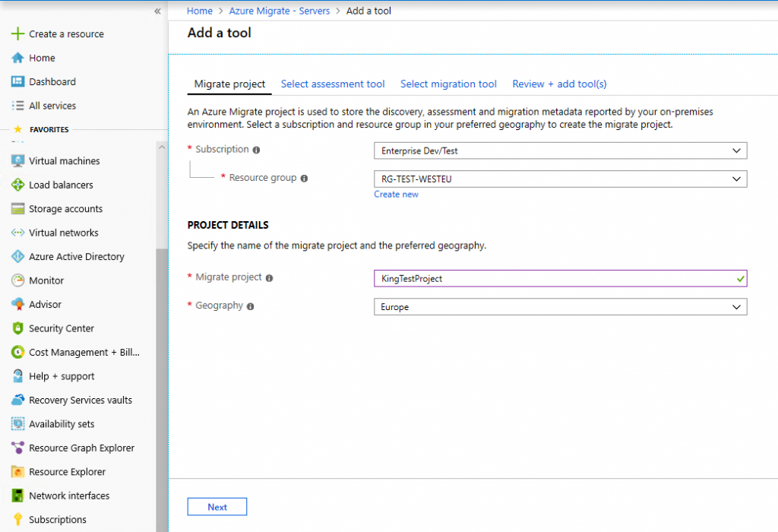
Task: Open the Geography dropdown showing Europe
Action: click(560, 307)
